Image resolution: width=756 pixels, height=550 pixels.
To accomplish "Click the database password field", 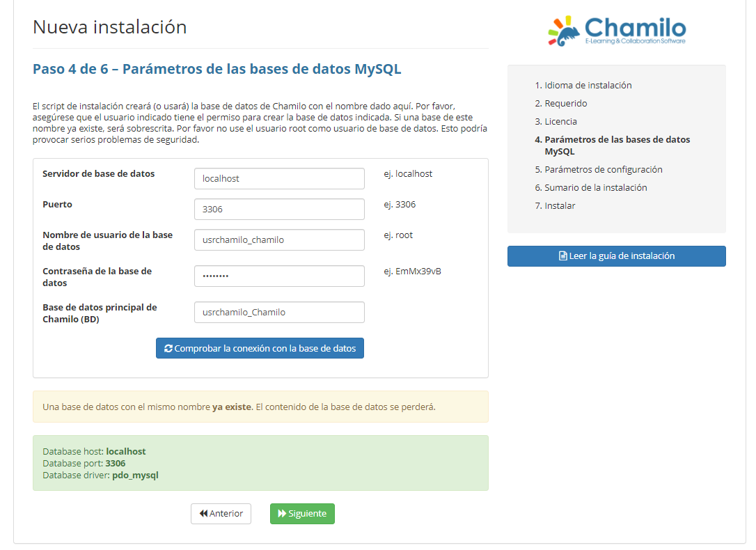I will (279, 276).
